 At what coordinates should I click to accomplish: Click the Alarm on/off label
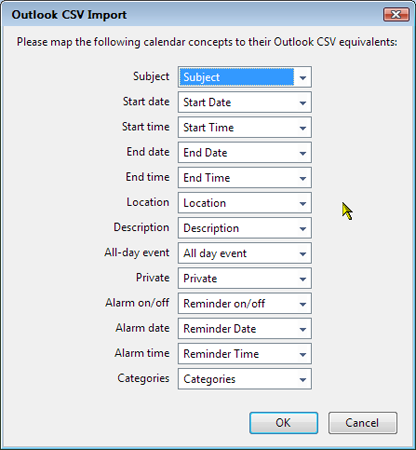137,303
